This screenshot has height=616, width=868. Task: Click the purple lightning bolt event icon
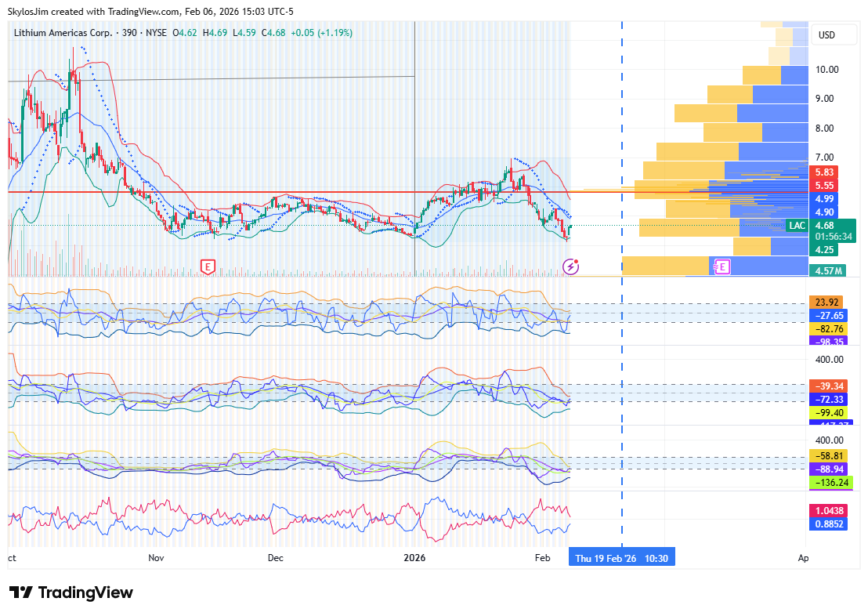click(x=572, y=267)
